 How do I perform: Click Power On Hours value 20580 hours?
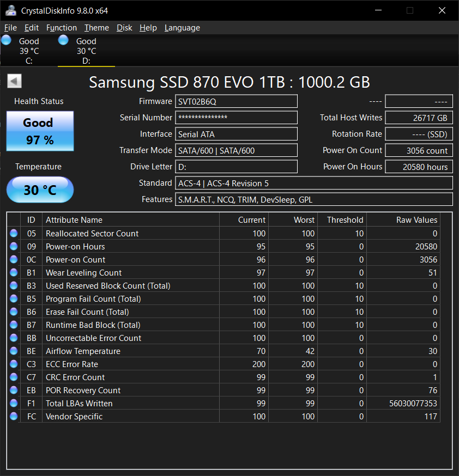coord(419,167)
